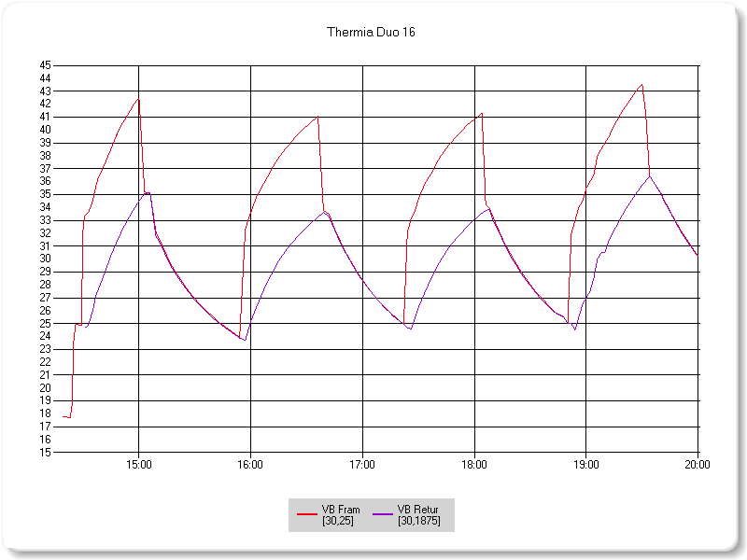Select the 19:00 time axis label
Image resolution: width=747 pixels, height=560 pixels.
(x=586, y=464)
